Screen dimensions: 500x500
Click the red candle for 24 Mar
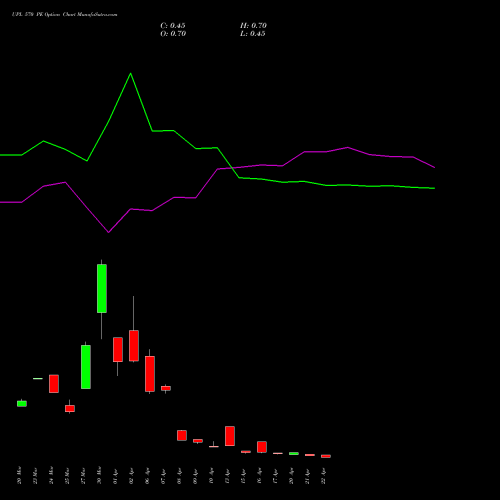pyautogui.click(x=54, y=384)
